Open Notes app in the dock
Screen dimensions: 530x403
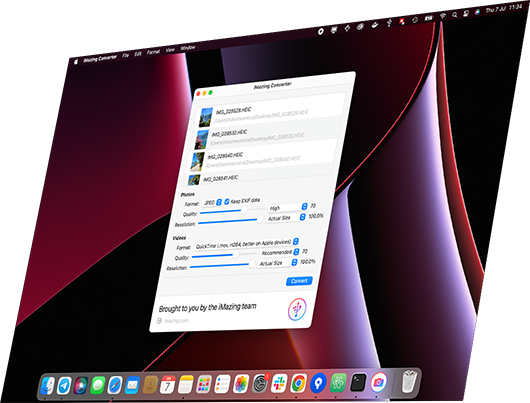186,384
